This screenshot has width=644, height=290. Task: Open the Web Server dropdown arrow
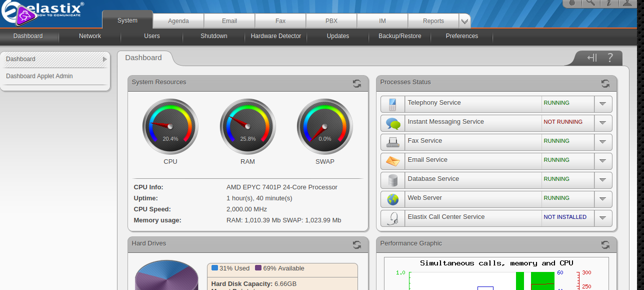[602, 199]
